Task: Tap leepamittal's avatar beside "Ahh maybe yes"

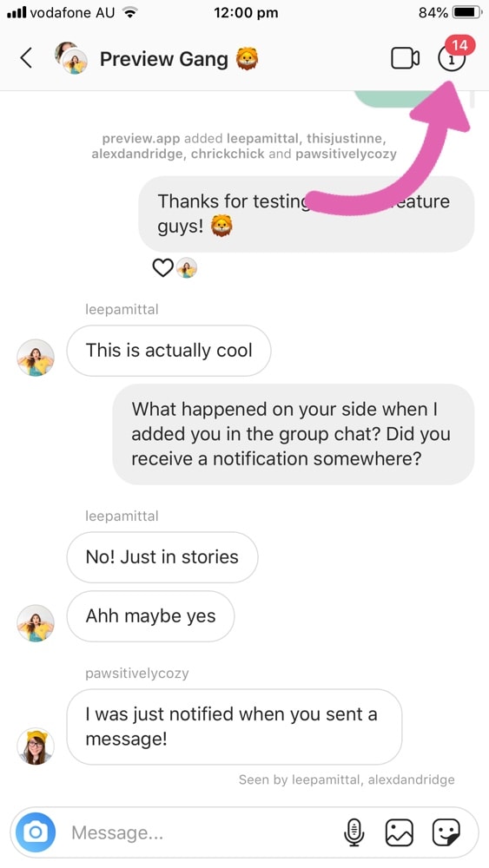Action: pyautogui.click(x=36, y=622)
